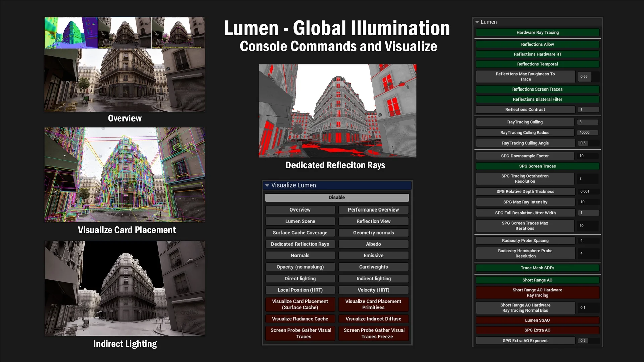
Task: Select Dedicated Reflection Rays visualization
Action: (300, 244)
